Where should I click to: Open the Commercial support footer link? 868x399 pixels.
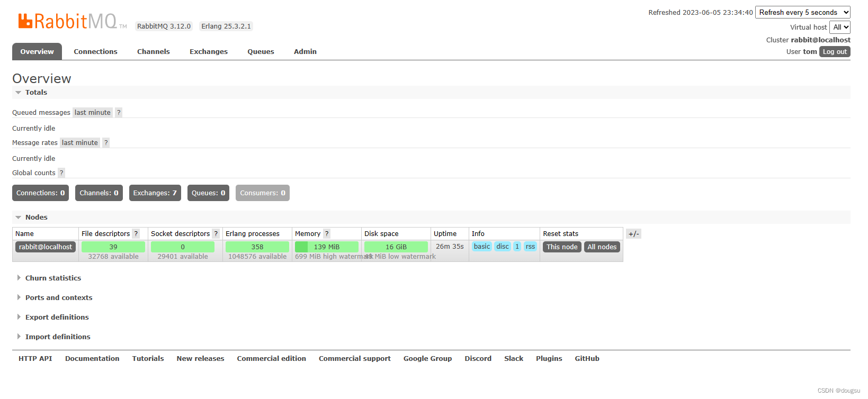pyautogui.click(x=355, y=359)
